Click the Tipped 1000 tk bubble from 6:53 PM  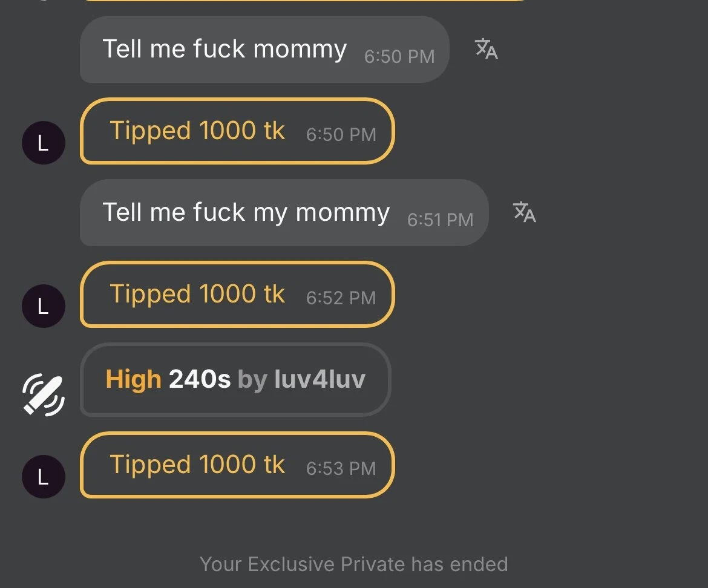point(237,465)
